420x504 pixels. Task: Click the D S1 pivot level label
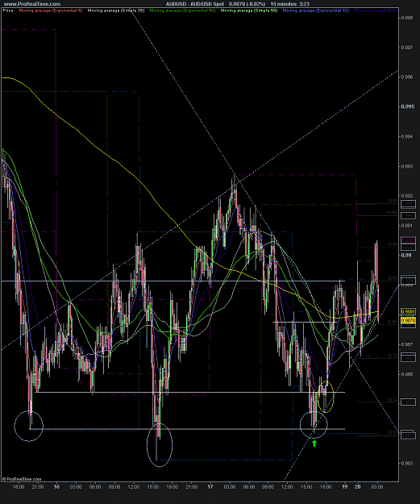coord(393,355)
